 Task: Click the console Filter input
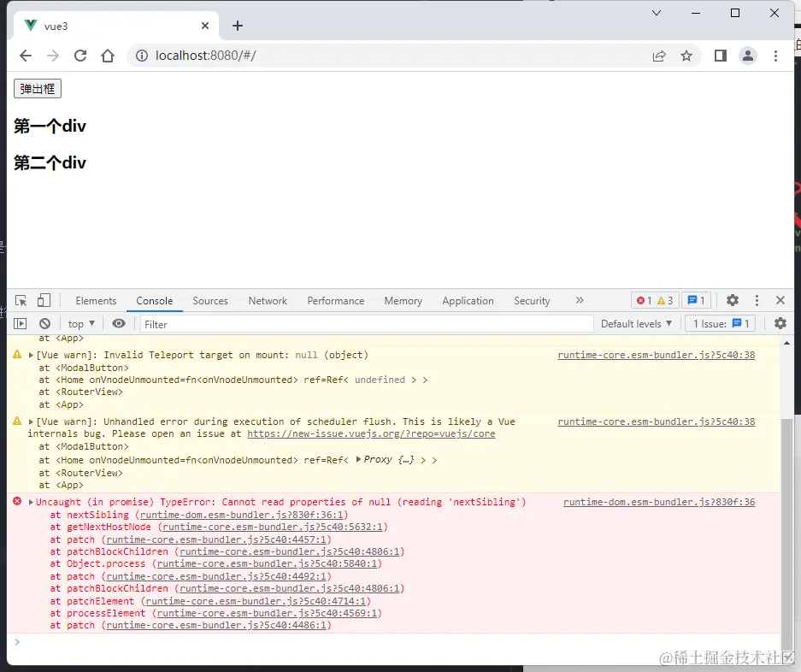367,324
